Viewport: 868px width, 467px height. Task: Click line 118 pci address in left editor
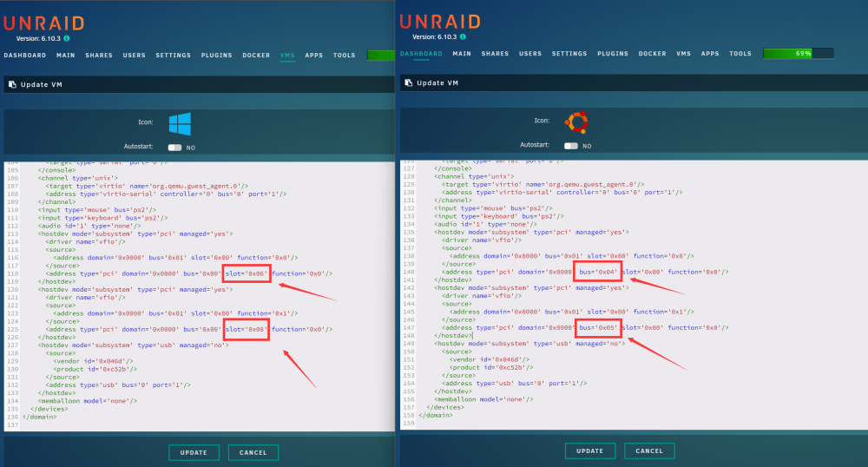(x=188, y=274)
